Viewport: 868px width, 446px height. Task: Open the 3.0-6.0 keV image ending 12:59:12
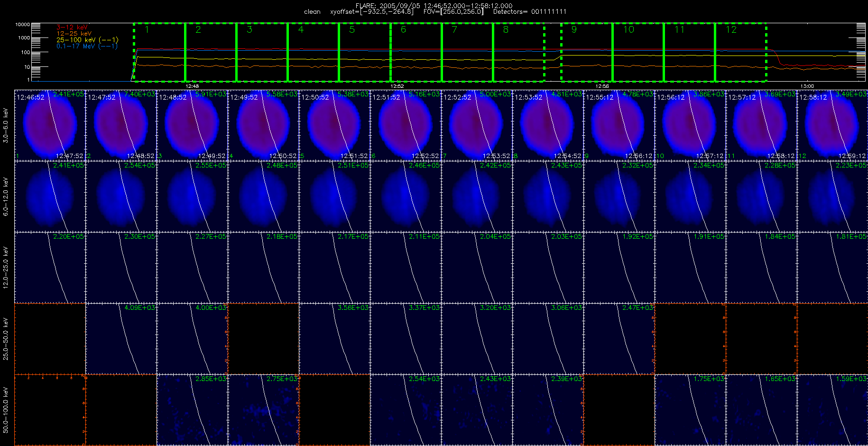[x=832, y=125]
